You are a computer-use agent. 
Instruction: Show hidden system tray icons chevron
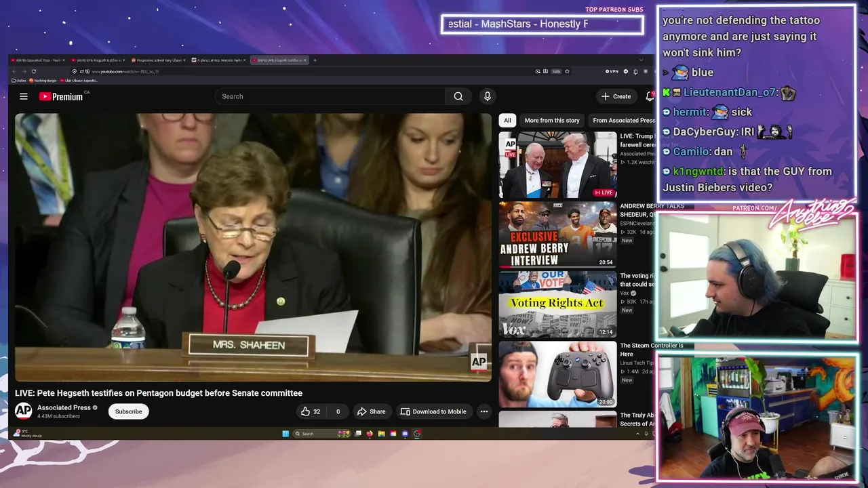[637, 434]
